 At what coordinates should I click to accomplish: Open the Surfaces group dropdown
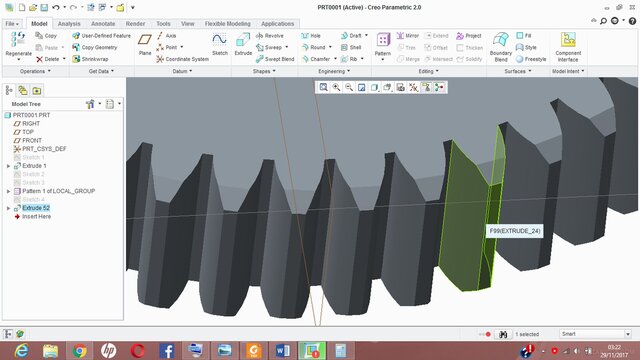coord(518,71)
